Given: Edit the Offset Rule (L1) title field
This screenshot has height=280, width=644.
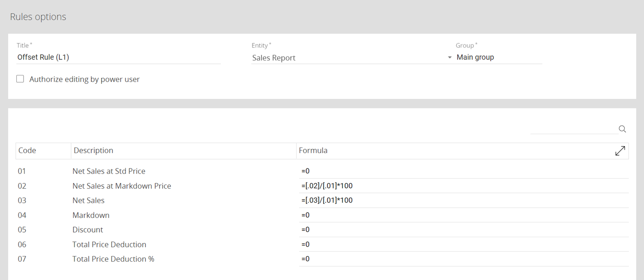Looking at the screenshot, I should [118, 57].
